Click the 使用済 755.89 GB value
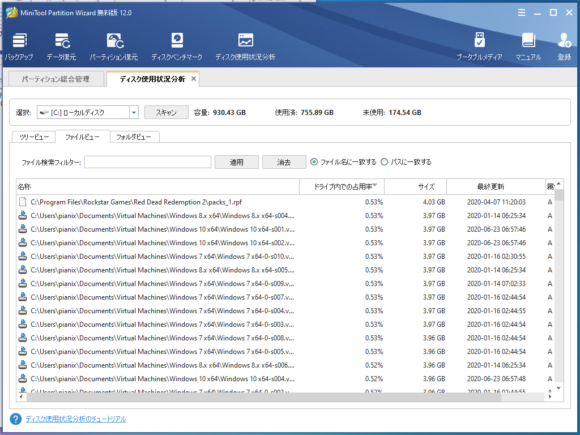The image size is (580, 435). 317,112
